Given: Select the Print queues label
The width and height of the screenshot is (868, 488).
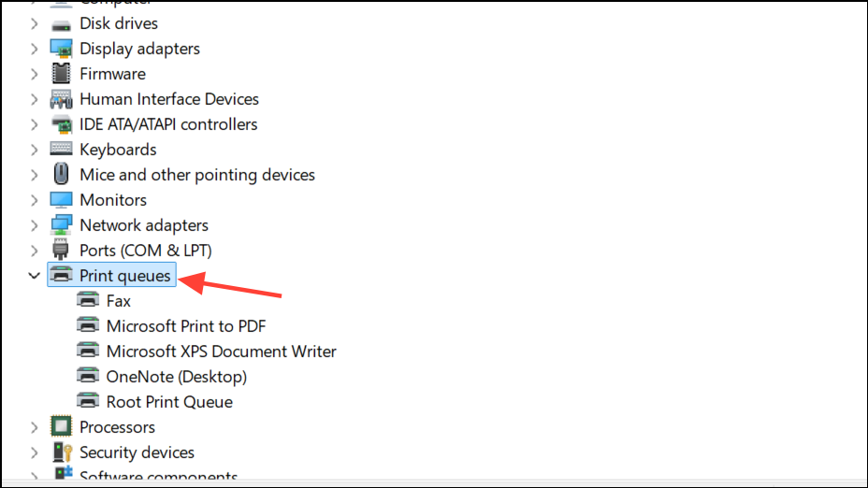Looking at the screenshot, I should 125,276.
